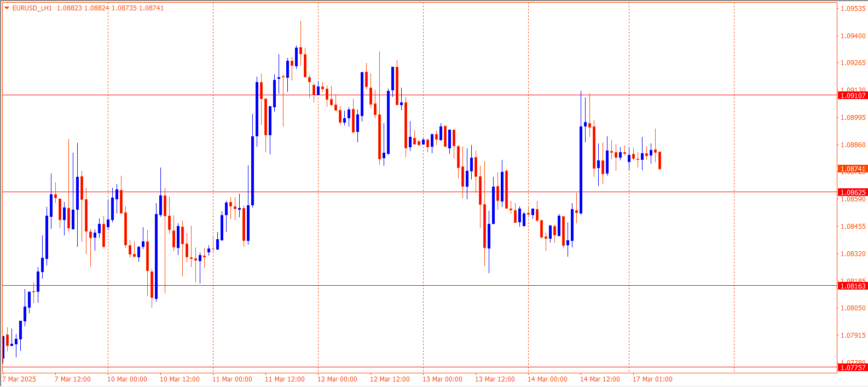
Task: Click the 17 Mar 01:00 time label
Action: click(652, 379)
